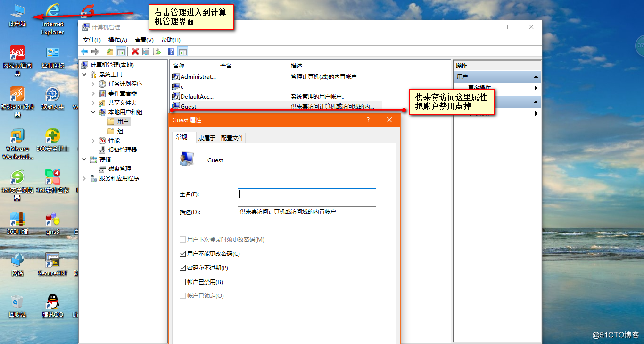Expand 服务和应用程序 tree node
Image resolution: width=644 pixels, height=344 pixels.
point(84,178)
